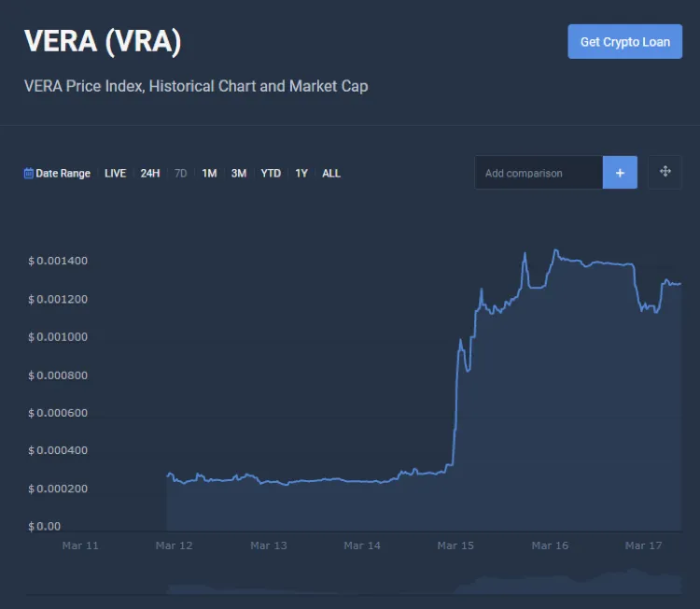Add comparison with the plus button

pyautogui.click(x=620, y=173)
